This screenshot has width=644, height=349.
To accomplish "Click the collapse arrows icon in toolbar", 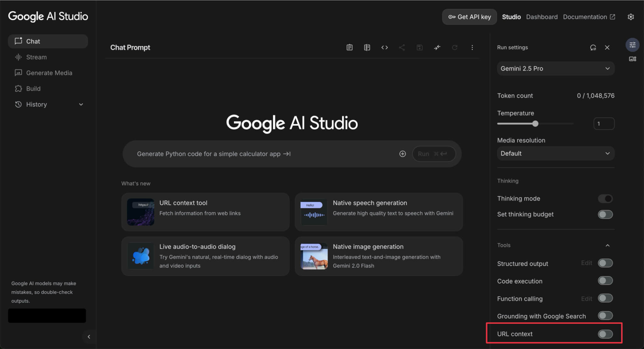I will (437, 47).
